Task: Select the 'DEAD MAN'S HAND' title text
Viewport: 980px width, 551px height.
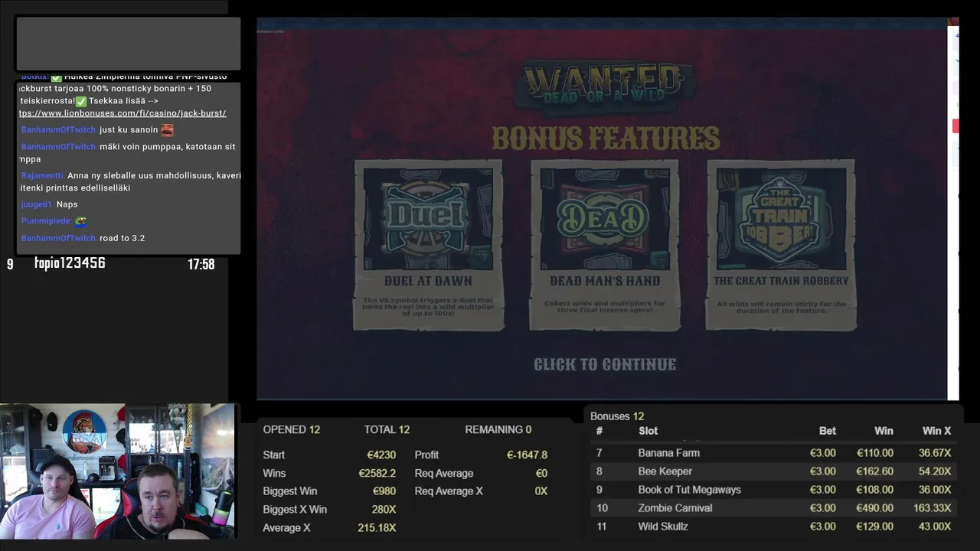Action: [x=605, y=281]
